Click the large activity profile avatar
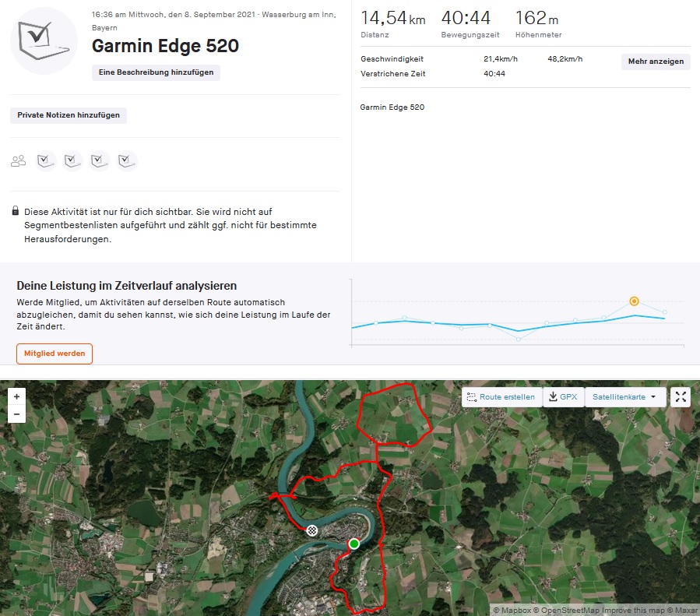The height and width of the screenshot is (616, 700). (44, 40)
